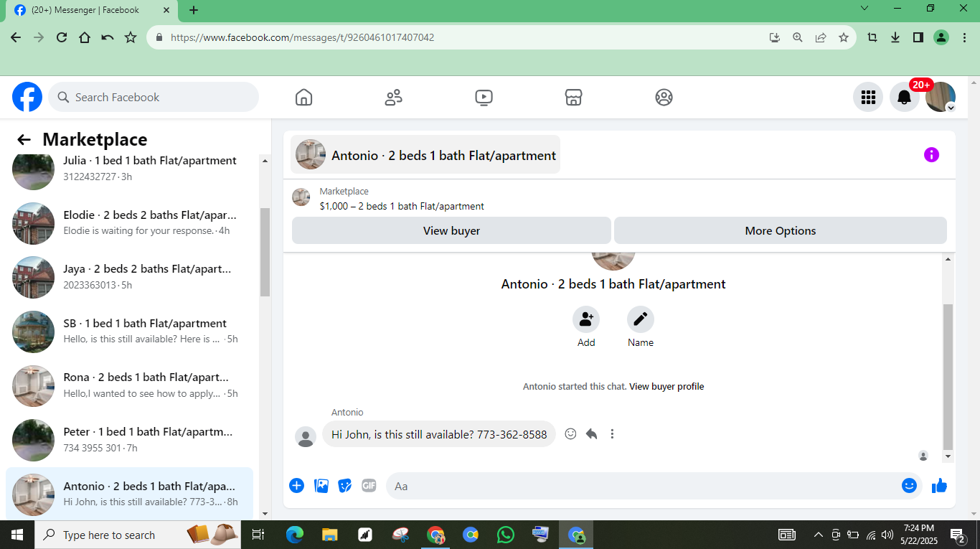This screenshot has width=980, height=549.
Task: Open Julia 1 bed 1 bath conversation
Action: pyautogui.click(x=130, y=169)
